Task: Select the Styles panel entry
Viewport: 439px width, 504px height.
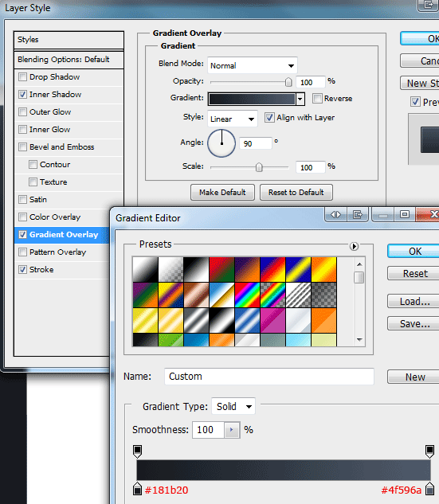Action: pos(69,40)
